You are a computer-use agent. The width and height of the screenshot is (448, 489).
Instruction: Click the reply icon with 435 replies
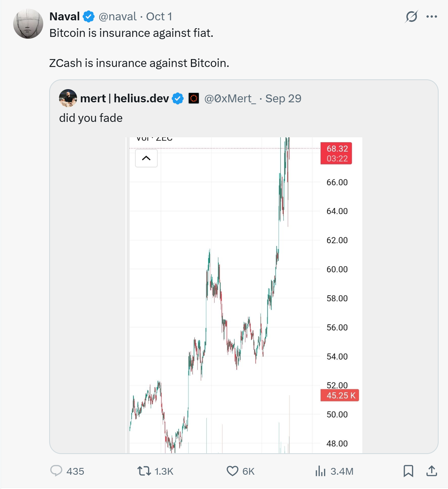coord(56,471)
